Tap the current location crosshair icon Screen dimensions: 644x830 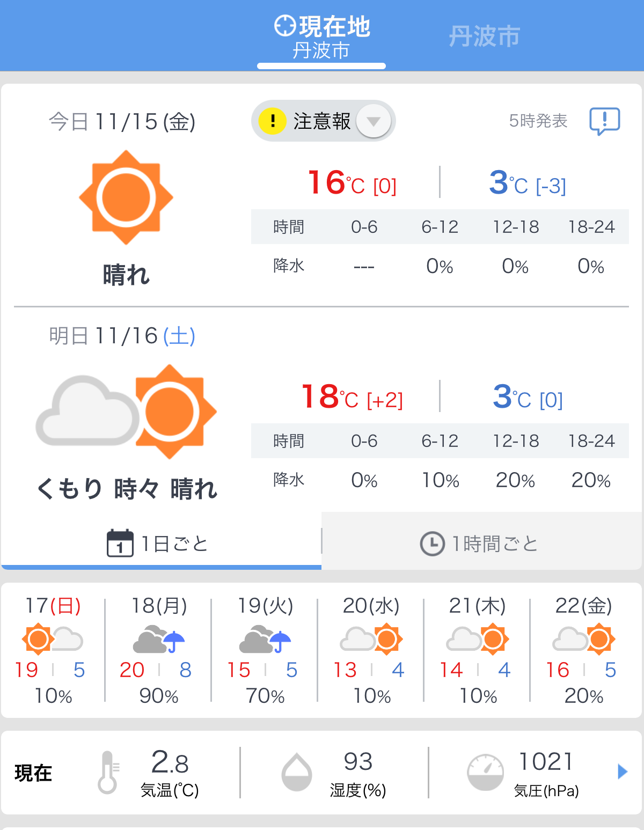point(285,25)
